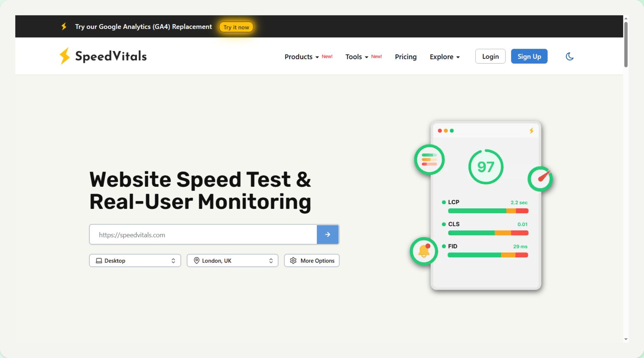
Task: Submit the URL with the blue arrow button
Action: pyautogui.click(x=328, y=235)
